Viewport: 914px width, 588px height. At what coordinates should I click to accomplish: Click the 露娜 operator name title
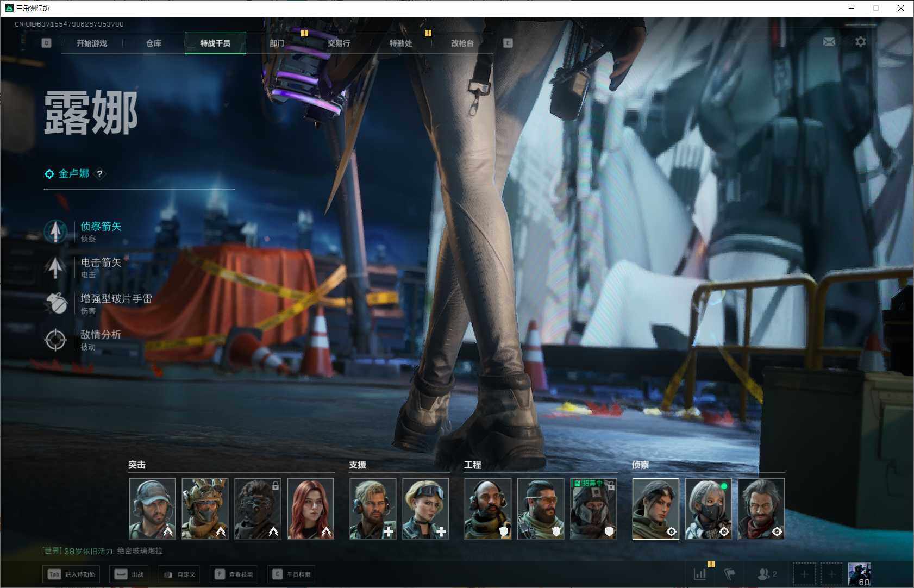pyautogui.click(x=91, y=112)
